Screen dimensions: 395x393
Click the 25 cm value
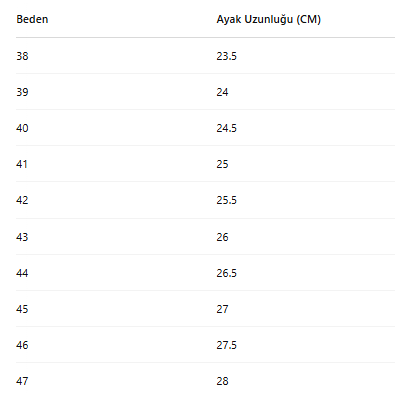coord(222,164)
